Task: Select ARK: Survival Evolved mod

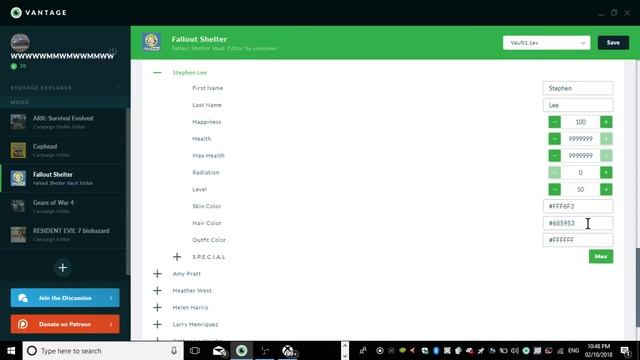Action: coord(64,122)
